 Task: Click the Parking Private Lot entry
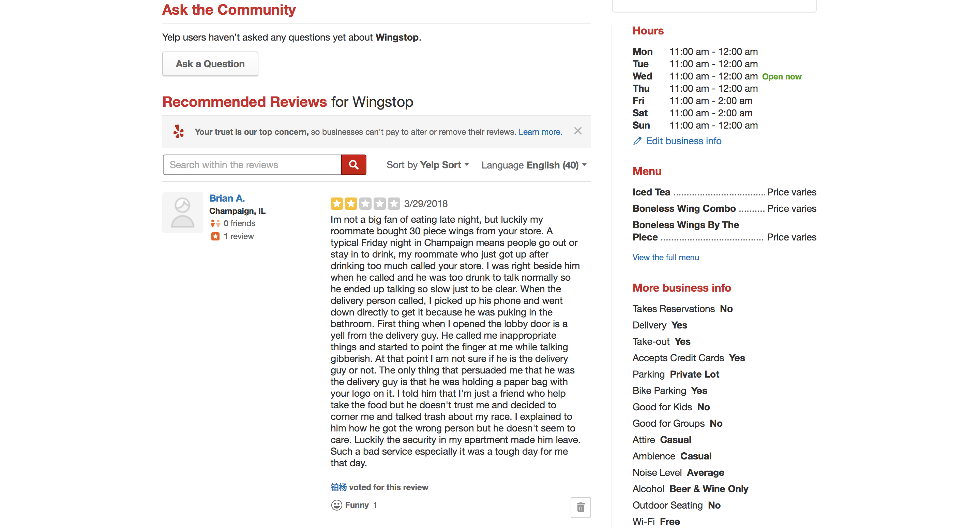pyautogui.click(x=676, y=374)
